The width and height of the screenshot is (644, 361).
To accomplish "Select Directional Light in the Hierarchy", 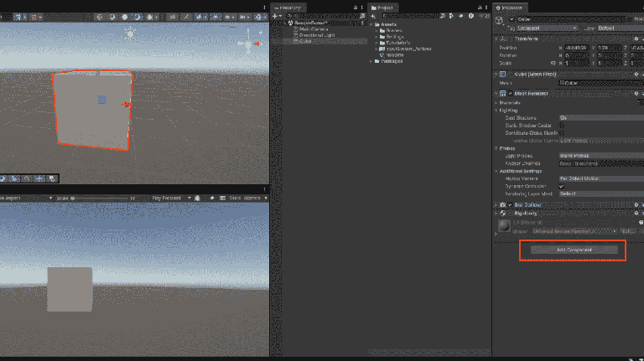I will (x=317, y=35).
